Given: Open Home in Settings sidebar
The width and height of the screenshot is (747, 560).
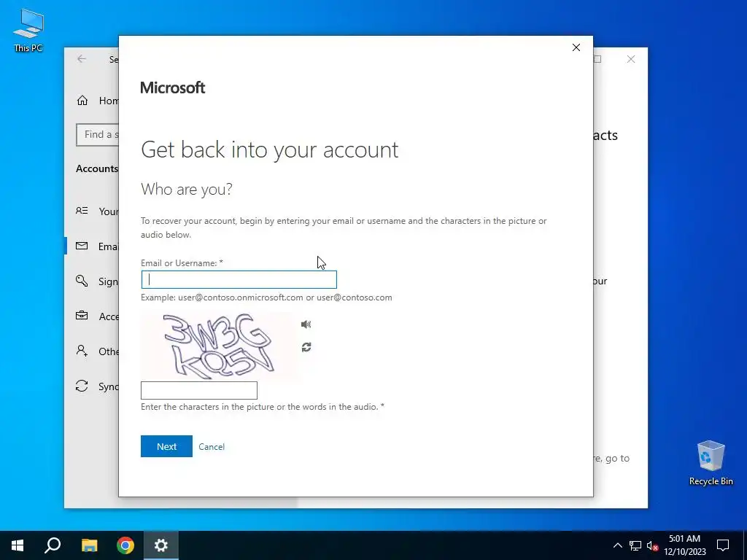Looking at the screenshot, I should [x=98, y=101].
